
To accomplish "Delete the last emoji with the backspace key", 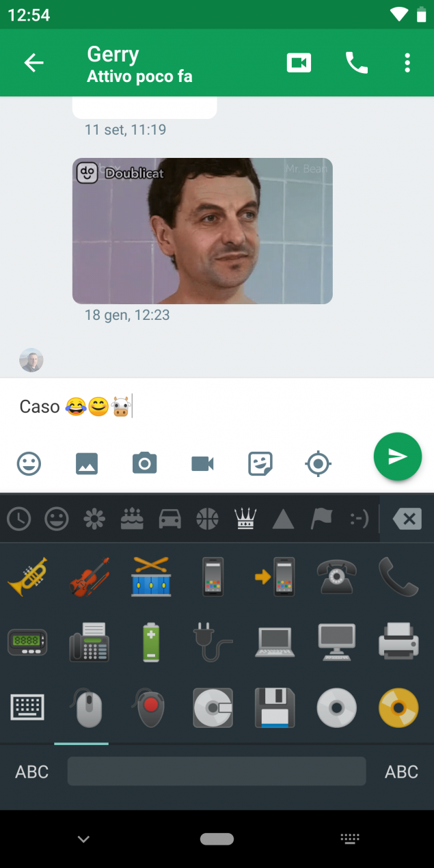I will pyautogui.click(x=408, y=519).
